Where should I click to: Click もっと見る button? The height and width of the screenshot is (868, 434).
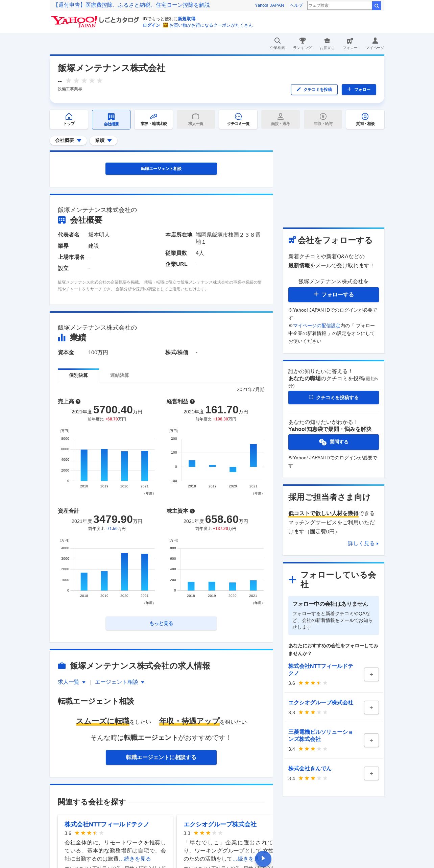161,623
